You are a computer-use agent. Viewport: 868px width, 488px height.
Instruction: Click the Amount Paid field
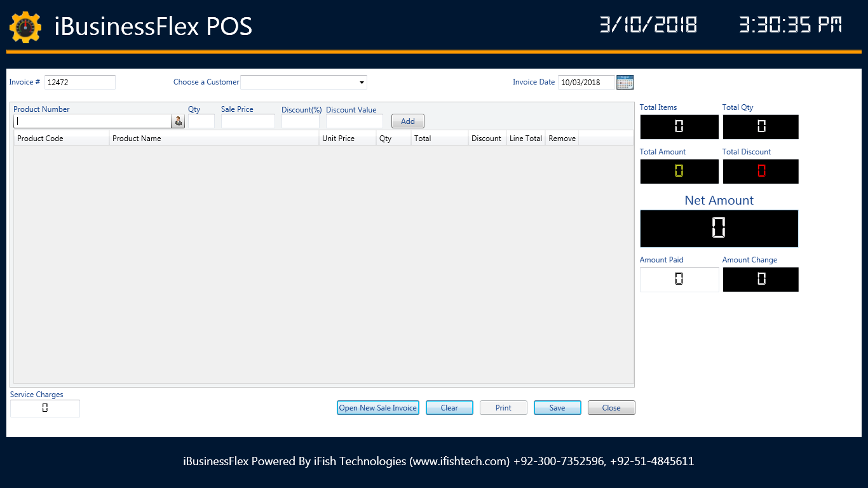tap(679, 280)
